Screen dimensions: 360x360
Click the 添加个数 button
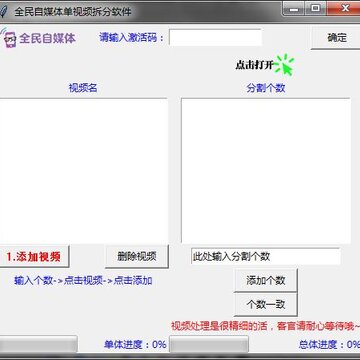coord(266,280)
